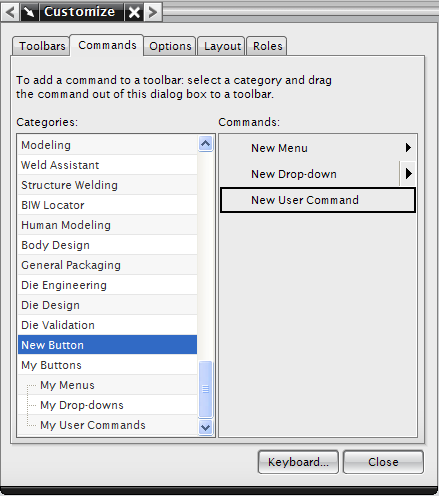Click the Close button
The width and height of the screenshot is (439, 496).
(x=383, y=462)
